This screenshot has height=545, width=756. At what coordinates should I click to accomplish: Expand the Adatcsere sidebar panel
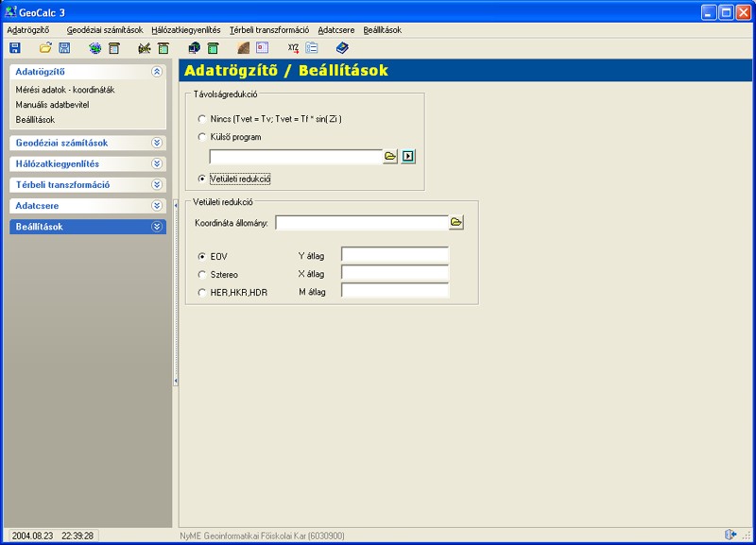pyautogui.click(x=157, y=206)
